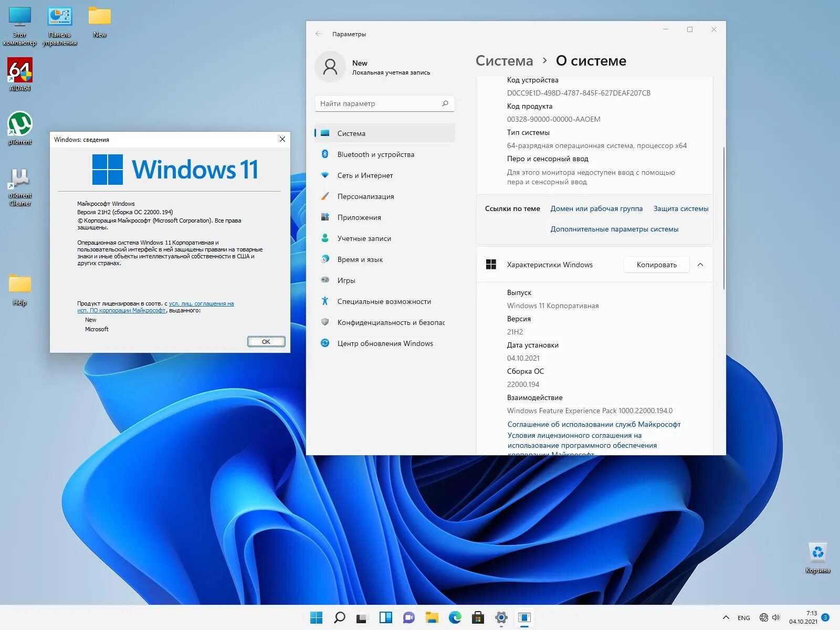Switch the ENG input language indicator
This screenshot has height=630, width=840.
[x=744, y=618]
